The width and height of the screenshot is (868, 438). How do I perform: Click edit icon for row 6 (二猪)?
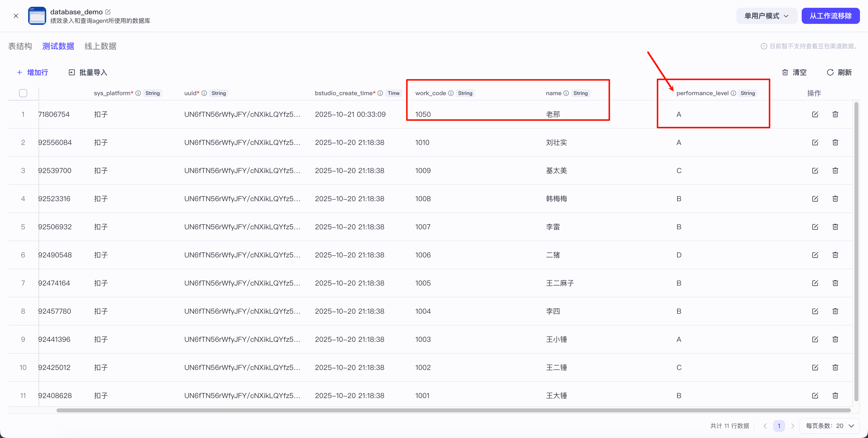815,255
